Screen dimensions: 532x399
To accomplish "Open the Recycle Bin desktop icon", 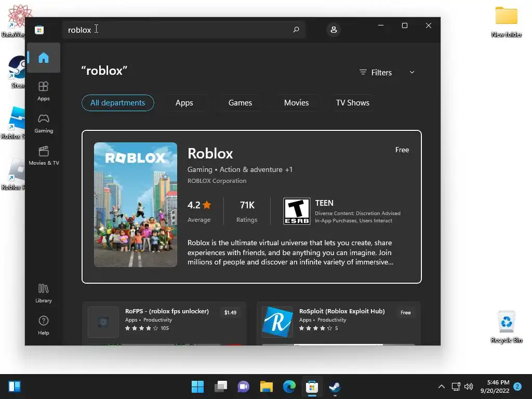I will pyautogui.click(x=506, y=327).
